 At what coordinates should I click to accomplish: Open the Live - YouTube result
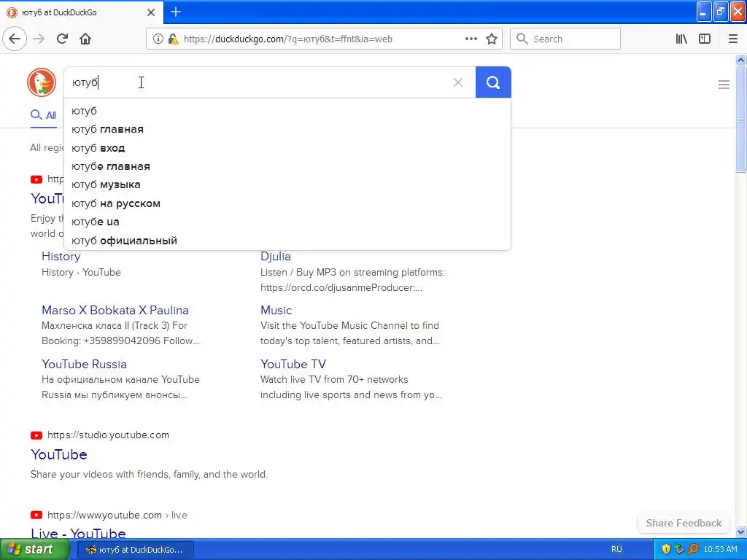pyautogui.click(x=78, y=533)
